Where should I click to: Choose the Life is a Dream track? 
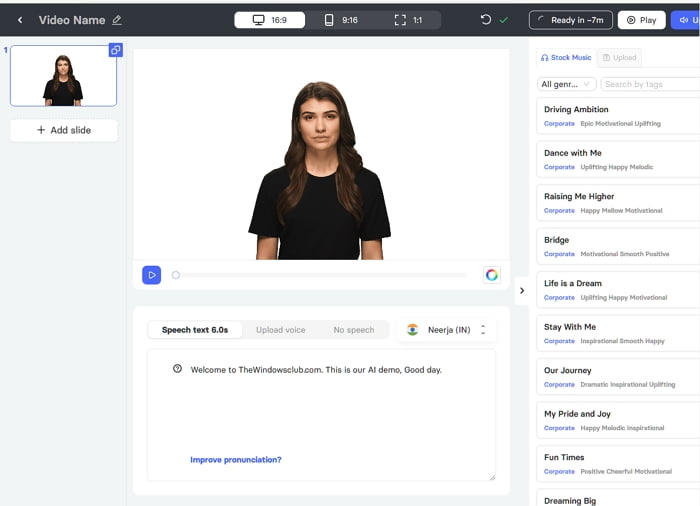618,290
